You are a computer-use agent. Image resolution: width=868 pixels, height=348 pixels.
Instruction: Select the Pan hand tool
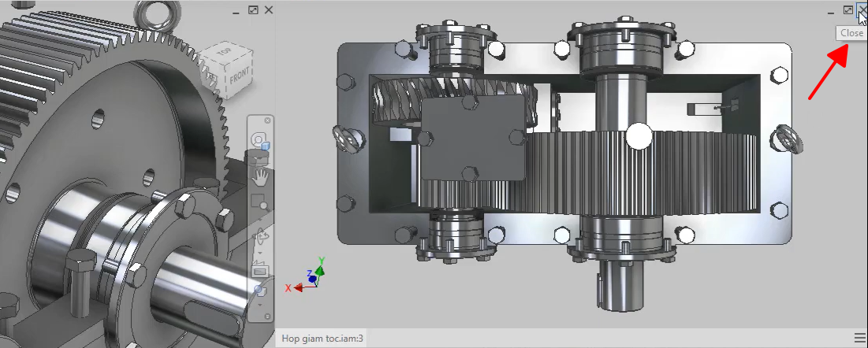260,175
